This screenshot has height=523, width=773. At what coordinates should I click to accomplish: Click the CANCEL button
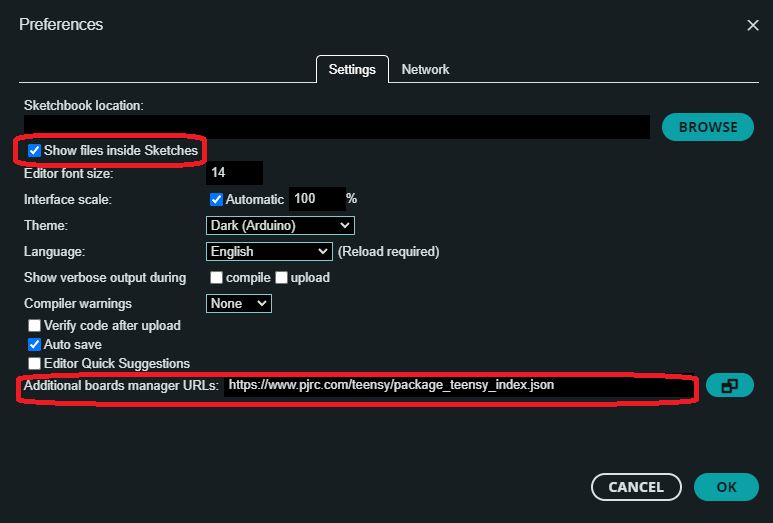pyautogui.click(x=636, y=487)
